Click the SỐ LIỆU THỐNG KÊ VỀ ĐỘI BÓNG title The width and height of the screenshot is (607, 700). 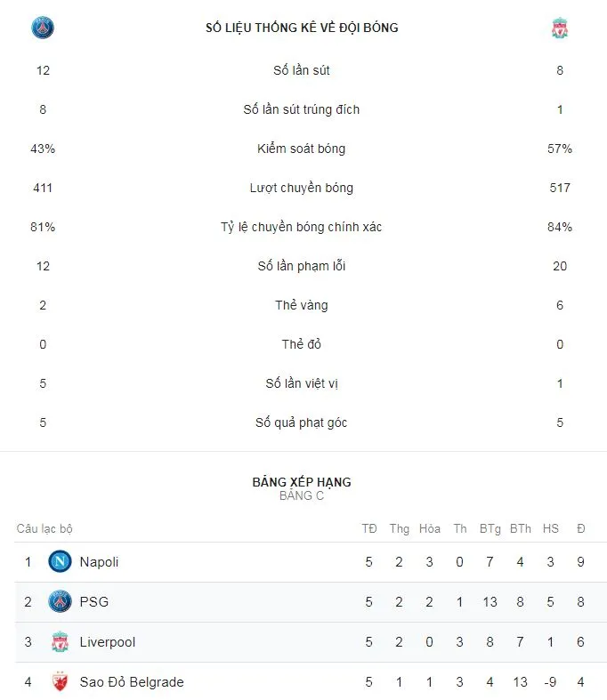302,28
